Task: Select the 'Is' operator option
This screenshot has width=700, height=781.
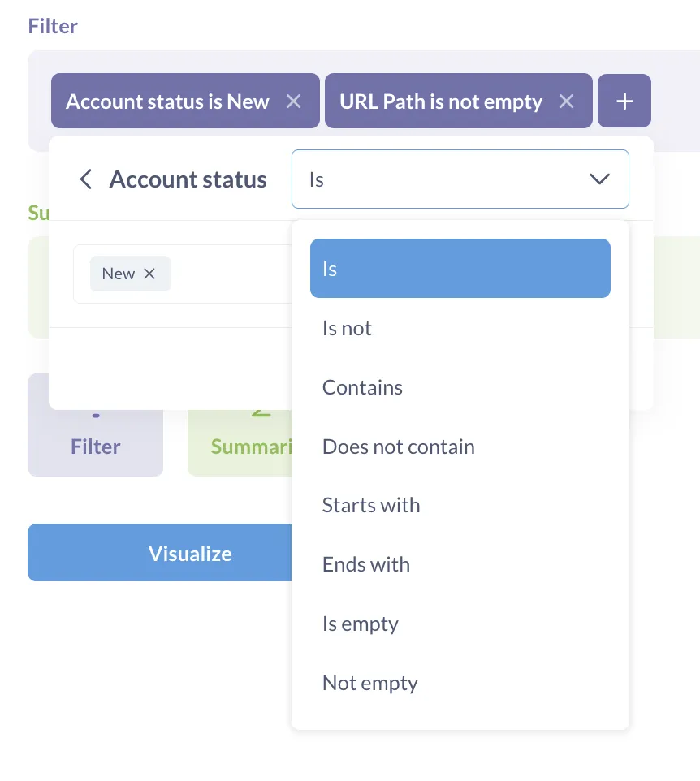Action: (460, 269)
